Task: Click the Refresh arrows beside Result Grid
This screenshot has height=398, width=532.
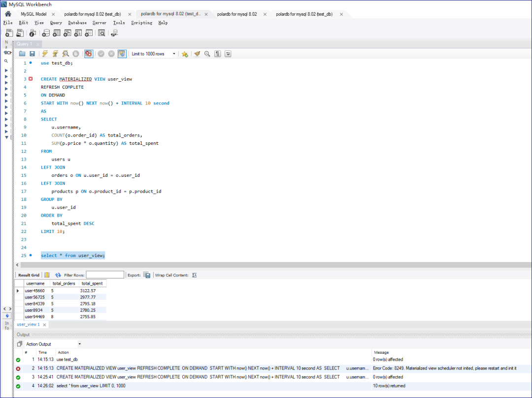Action: 58,275
